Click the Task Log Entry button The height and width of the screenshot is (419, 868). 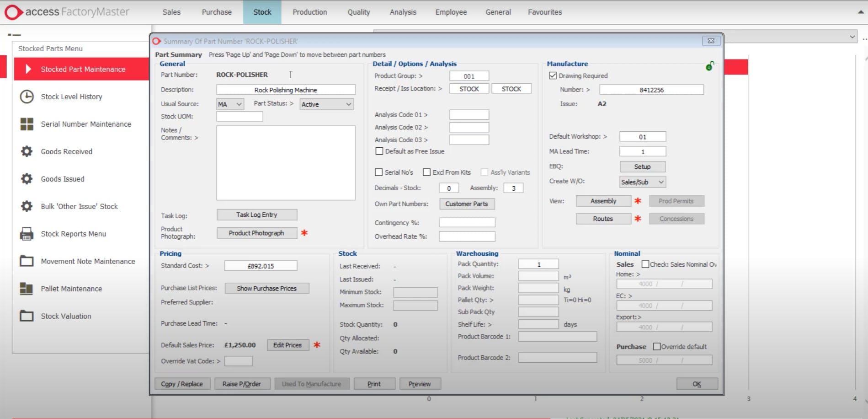(x=257, y=215)
